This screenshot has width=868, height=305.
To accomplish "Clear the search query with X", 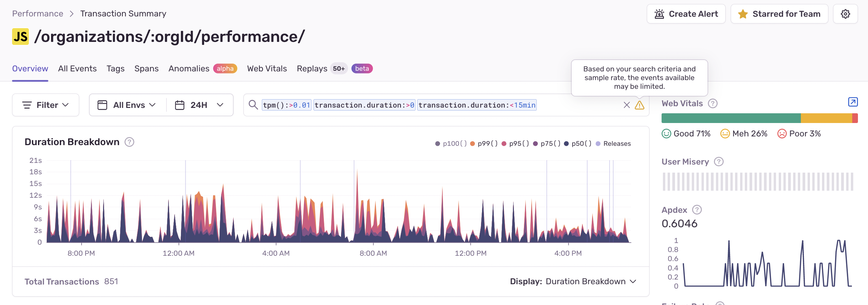I will pyautogui.click(x=626, y=105).
